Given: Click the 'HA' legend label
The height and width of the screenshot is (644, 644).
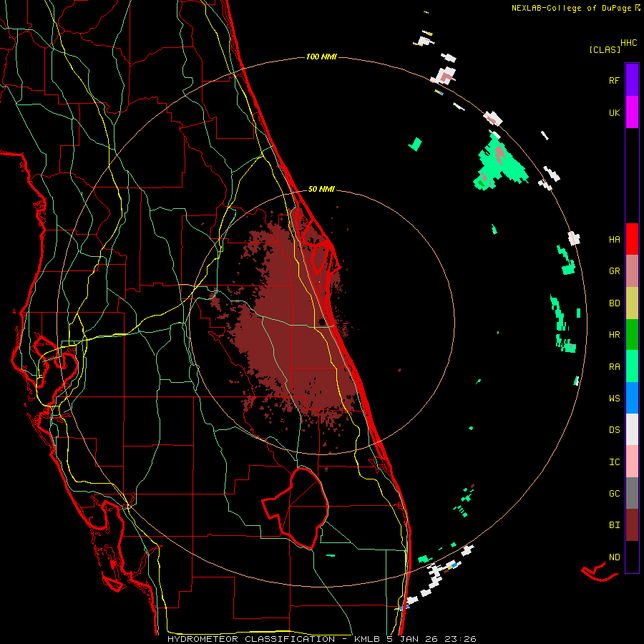Looking at the screenshot, I should [x=614, y=240].
